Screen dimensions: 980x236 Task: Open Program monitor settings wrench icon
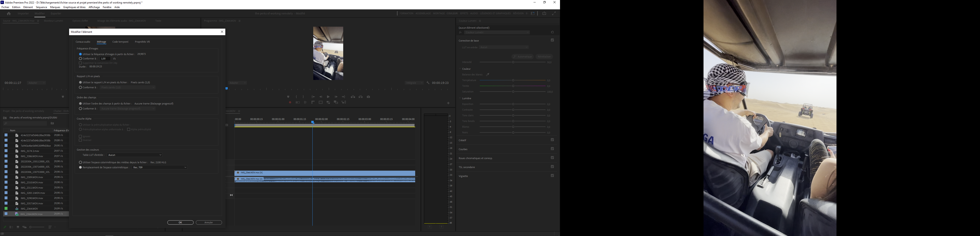[x=428, y=83]
